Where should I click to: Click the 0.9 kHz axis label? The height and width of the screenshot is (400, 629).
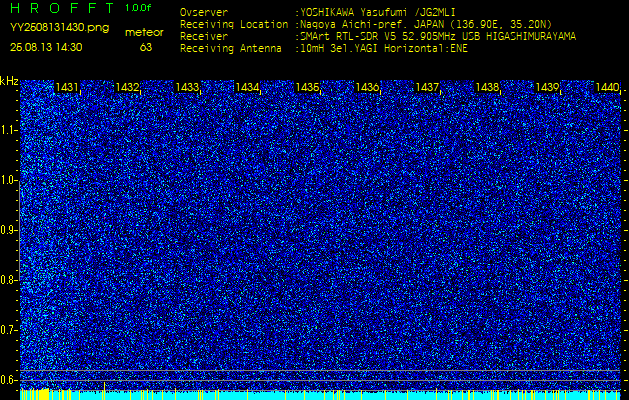(7, 230)
